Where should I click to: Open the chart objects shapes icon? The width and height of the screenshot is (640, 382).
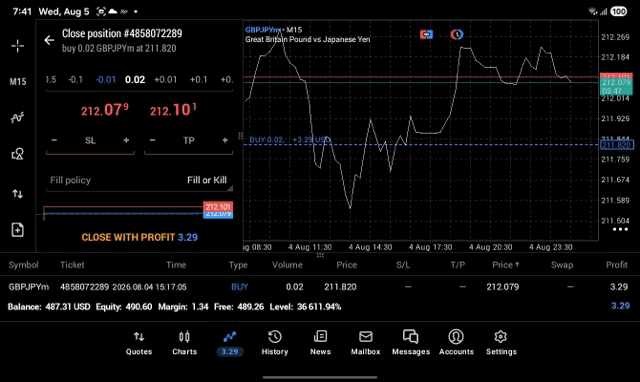tap(18, 154)
